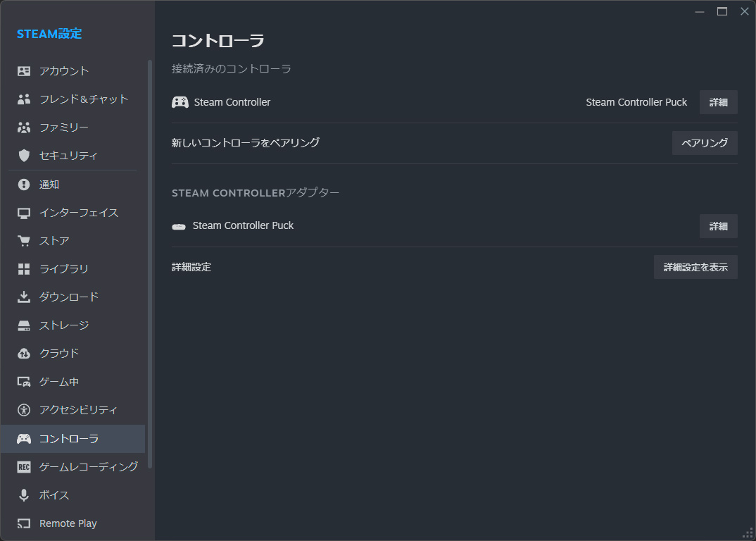Open アクセシビリティ settings
The width and height of the screenshot is (756, 541).
point(73,410)
